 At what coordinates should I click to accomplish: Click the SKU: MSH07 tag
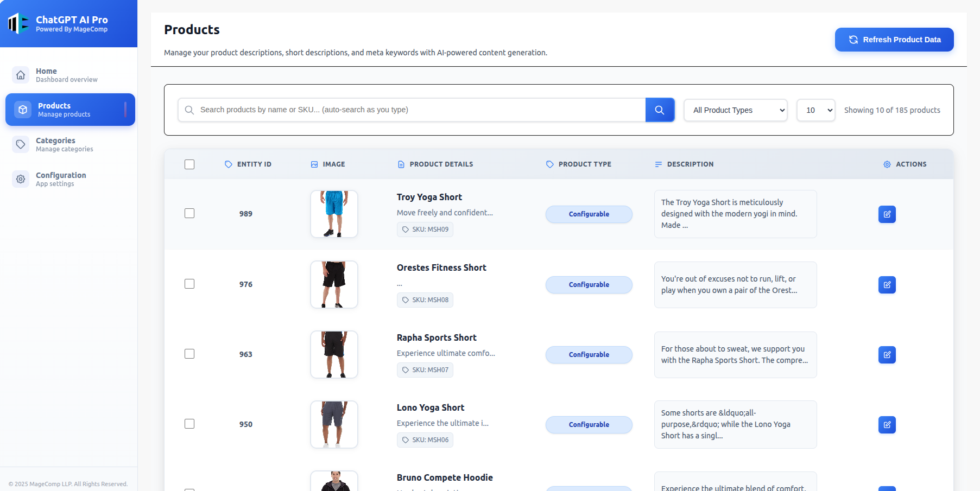pos(425,370)
